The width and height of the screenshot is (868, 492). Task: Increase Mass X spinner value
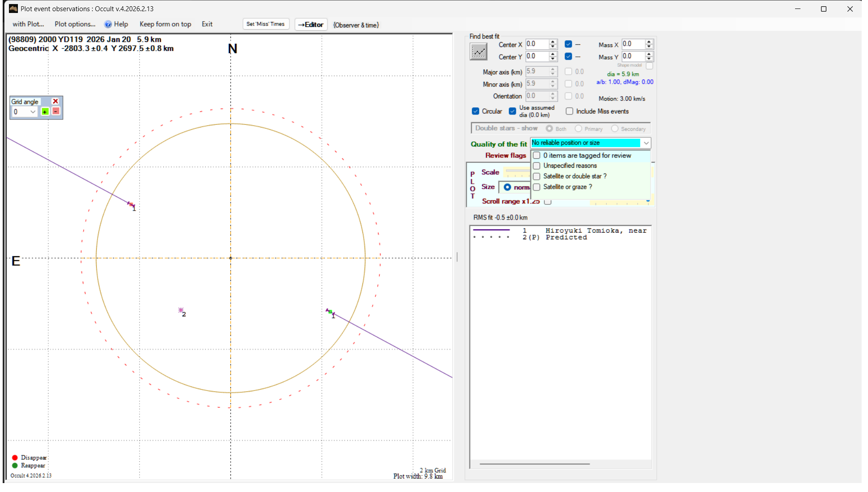pos(649,42)
